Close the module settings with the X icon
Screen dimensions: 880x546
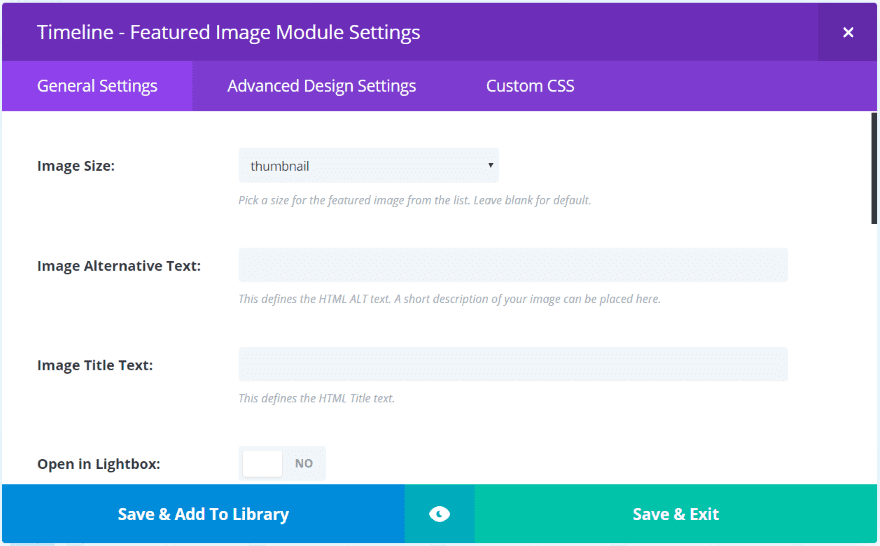pos(848,32)
